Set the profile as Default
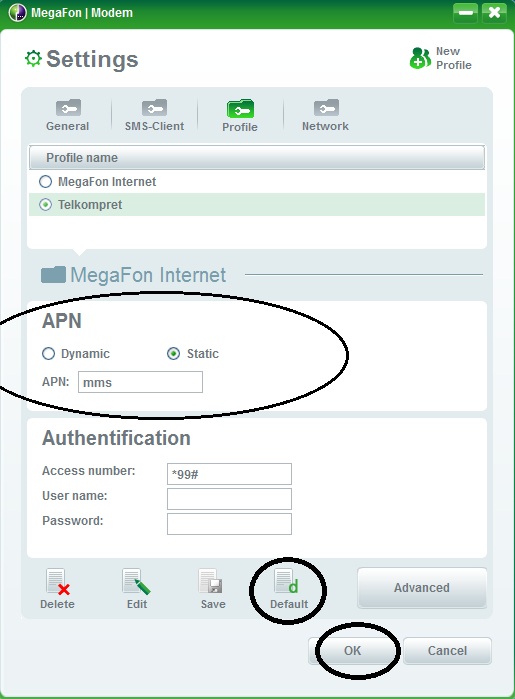This screenshot has width=515, height=699. pos(289,589)
